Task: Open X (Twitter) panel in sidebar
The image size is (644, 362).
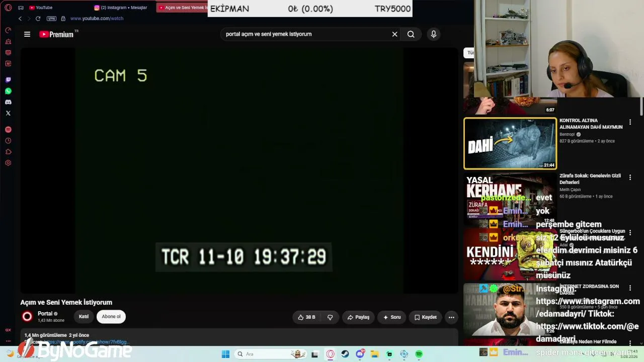Action: click(x=8, y=113)
